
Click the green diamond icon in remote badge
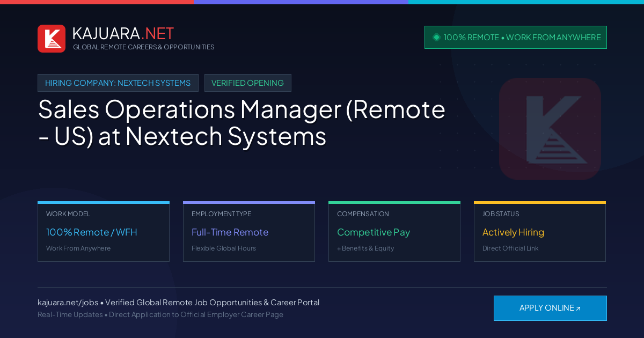pos(436,38)
